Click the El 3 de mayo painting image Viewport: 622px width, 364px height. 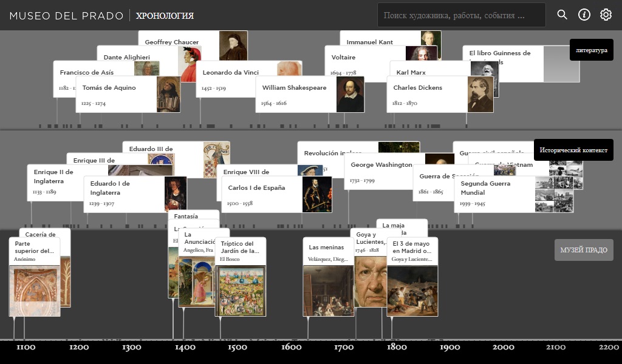click(x=412, y=291)
